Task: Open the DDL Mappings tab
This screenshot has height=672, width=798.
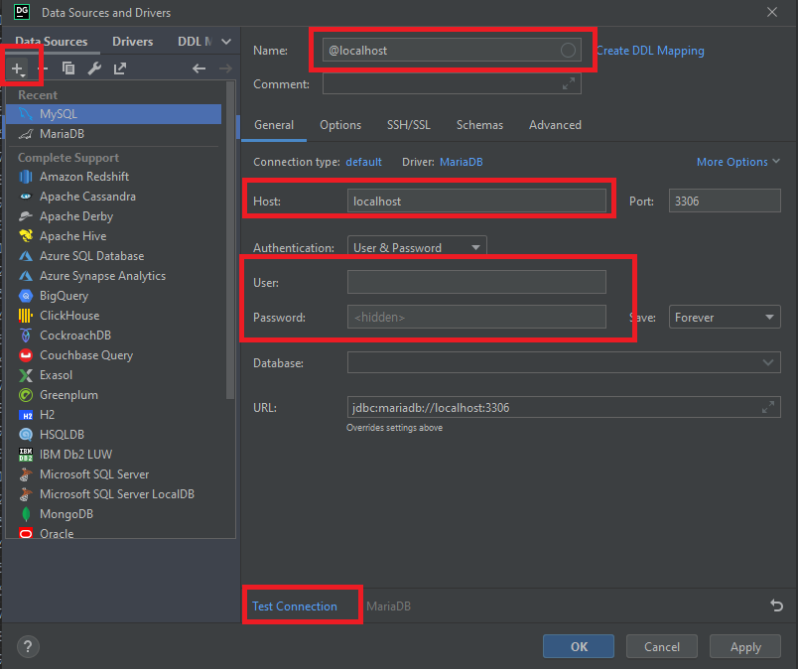Action: tap(195, 42)
